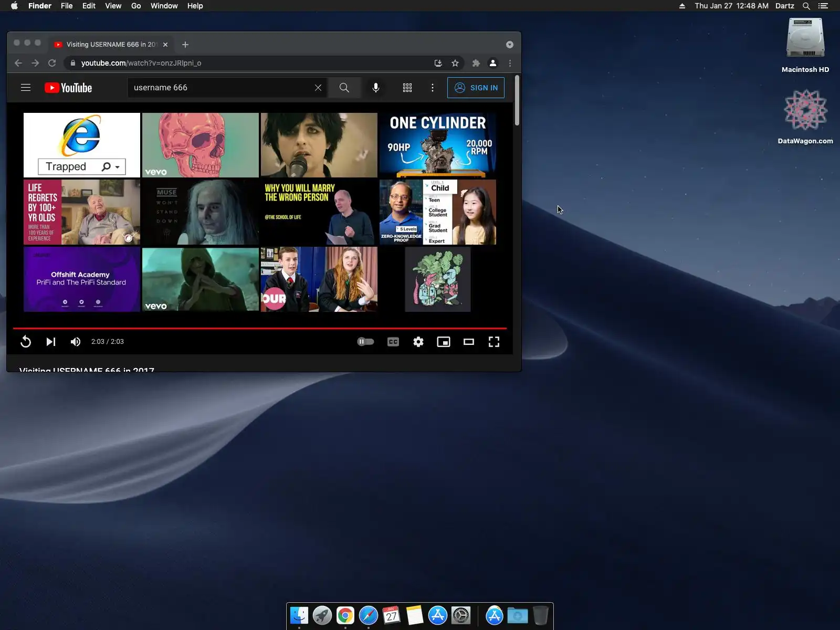Open the Zero-Knowledge Proof 5 Levels video
This screenshot has height=630, width=840.
438,212
